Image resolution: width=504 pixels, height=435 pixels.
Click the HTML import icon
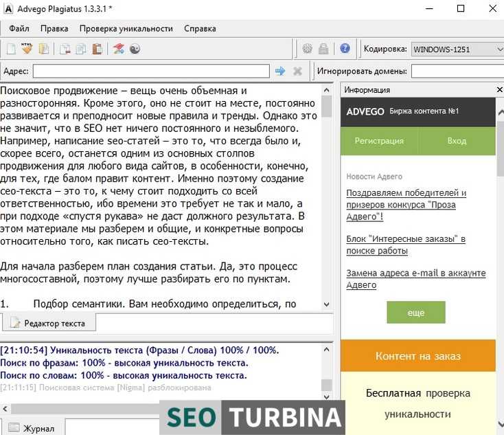pos(27,49)
